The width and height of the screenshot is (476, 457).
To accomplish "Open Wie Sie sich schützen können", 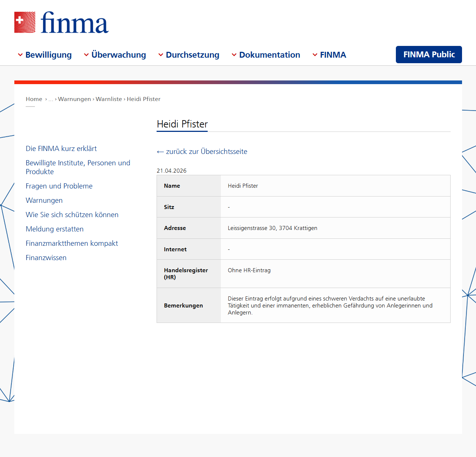I will (72, 215).
